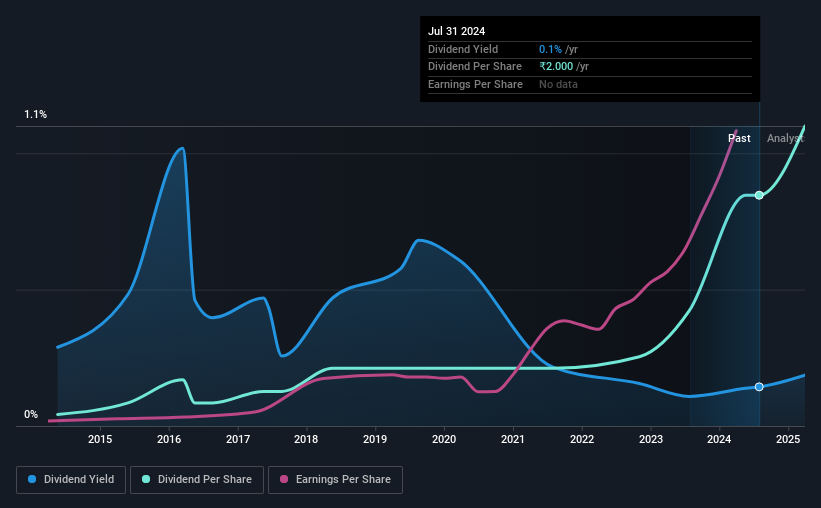This screenshot has height=508, width=821.
Task: Click the 2023 x-axis label
Action: [651, 439]
